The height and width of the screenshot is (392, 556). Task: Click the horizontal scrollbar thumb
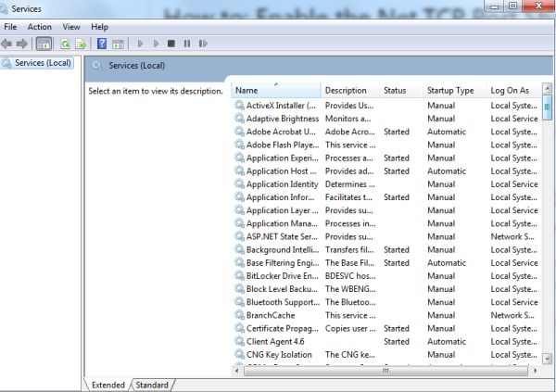385,371
